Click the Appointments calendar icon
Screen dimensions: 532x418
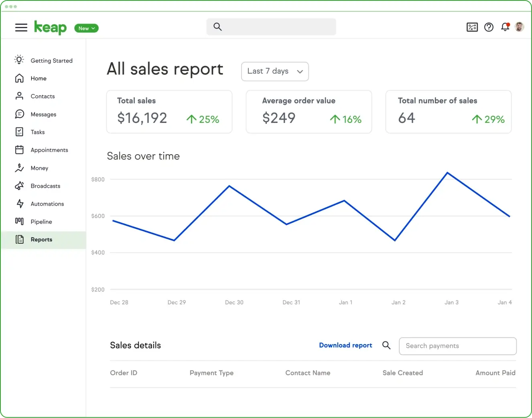19,150
